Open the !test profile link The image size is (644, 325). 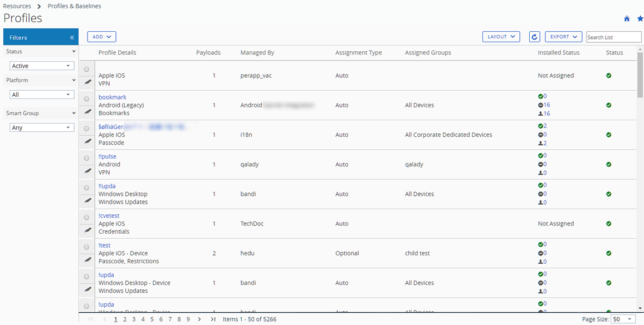point(104,245)
